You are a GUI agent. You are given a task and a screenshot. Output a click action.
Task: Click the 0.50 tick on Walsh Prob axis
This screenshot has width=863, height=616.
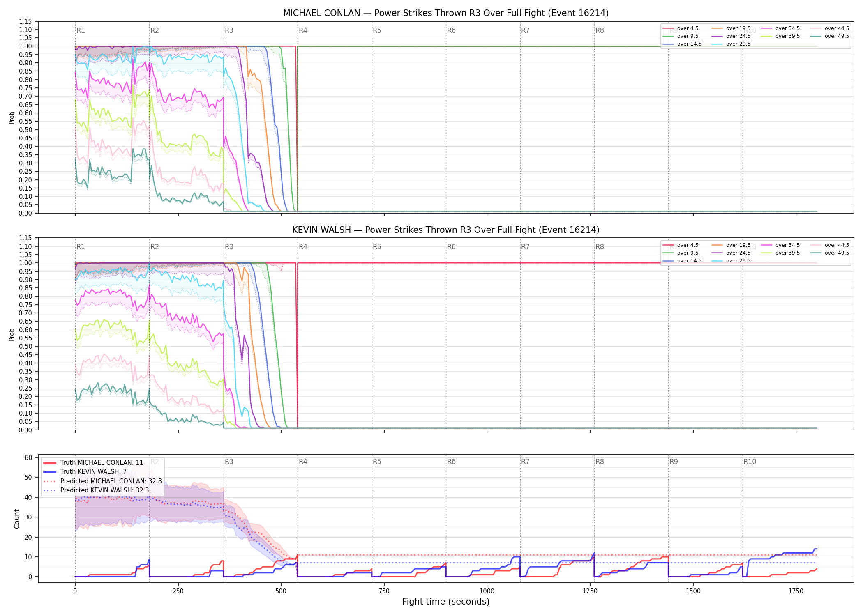[x=25, y=346]
